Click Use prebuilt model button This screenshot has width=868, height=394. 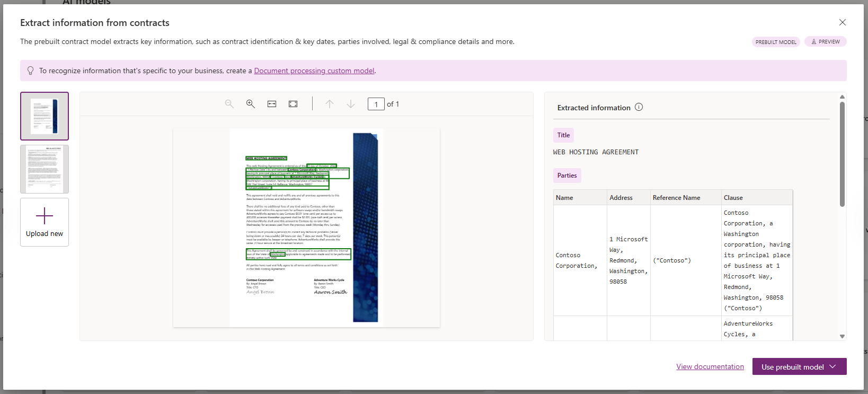pyautogui.click(x=800, y=366)
